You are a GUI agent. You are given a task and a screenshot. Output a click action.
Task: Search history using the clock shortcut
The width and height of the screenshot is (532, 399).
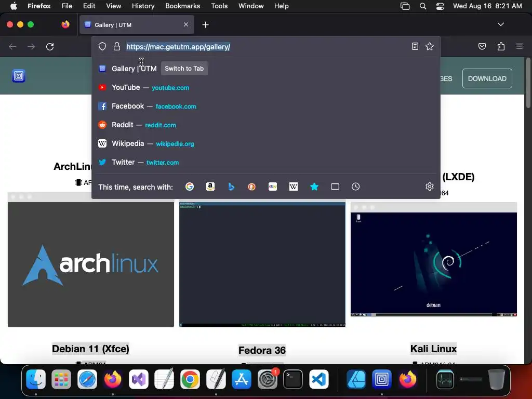click(355, 187)
